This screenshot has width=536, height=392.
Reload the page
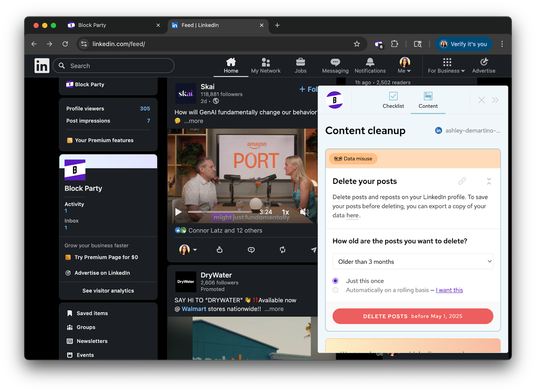point(65,44)
